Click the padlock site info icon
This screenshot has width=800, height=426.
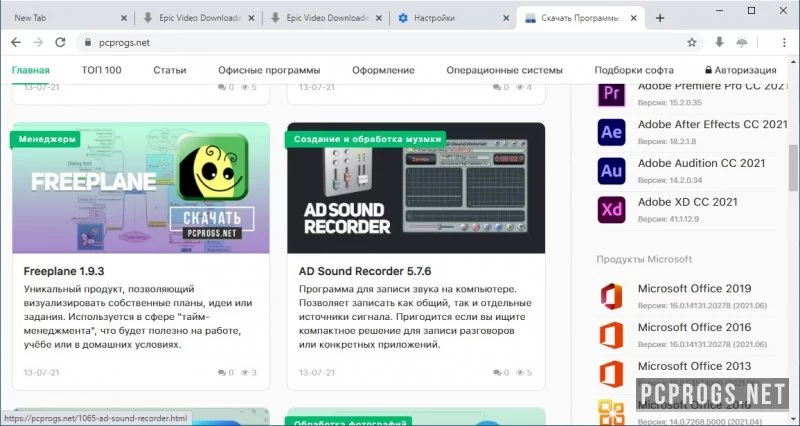87,42
